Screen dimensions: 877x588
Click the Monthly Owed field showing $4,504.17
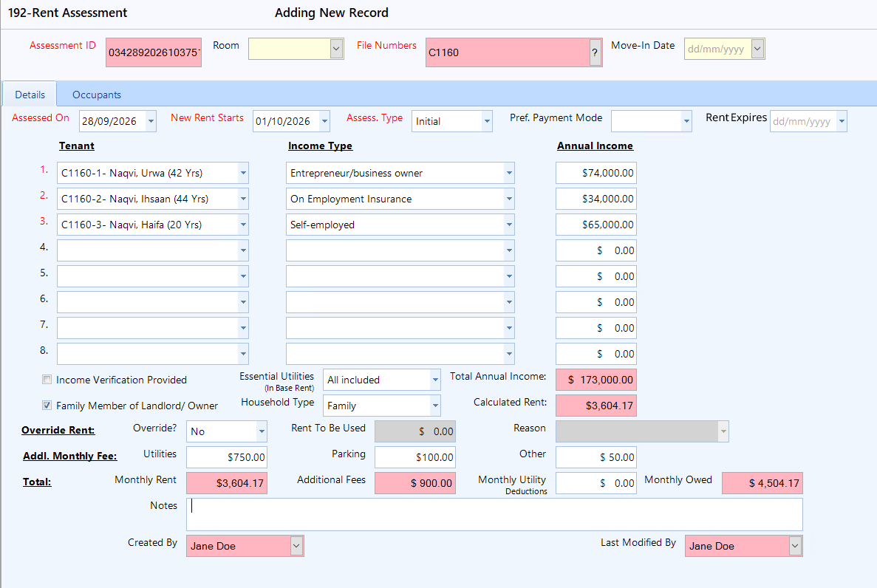click(x=762, y=483)
